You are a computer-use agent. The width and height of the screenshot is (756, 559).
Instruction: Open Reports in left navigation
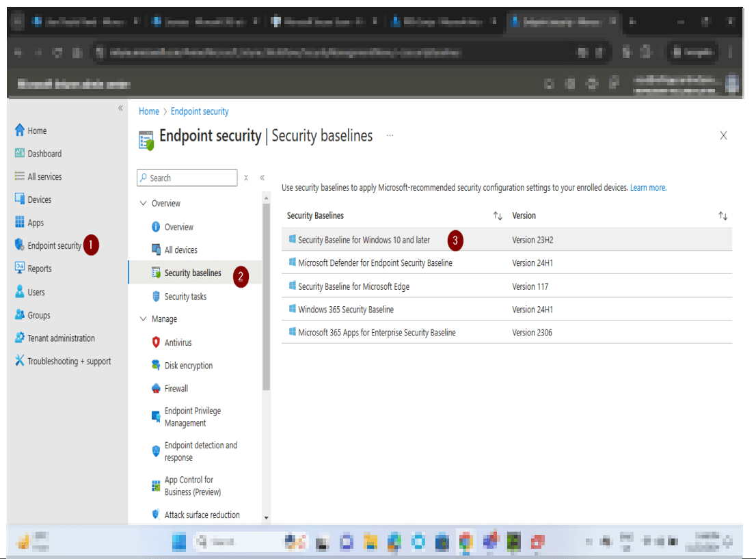click(33, 269)
